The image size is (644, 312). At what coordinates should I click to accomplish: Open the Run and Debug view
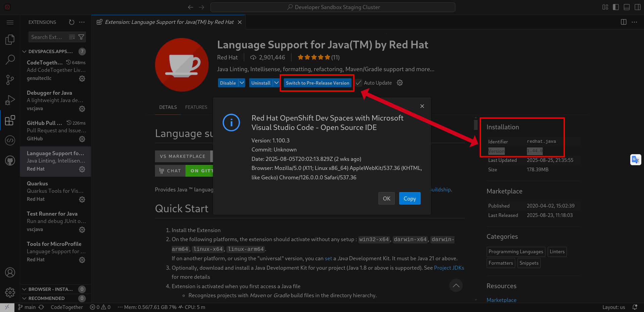point(10,100)
